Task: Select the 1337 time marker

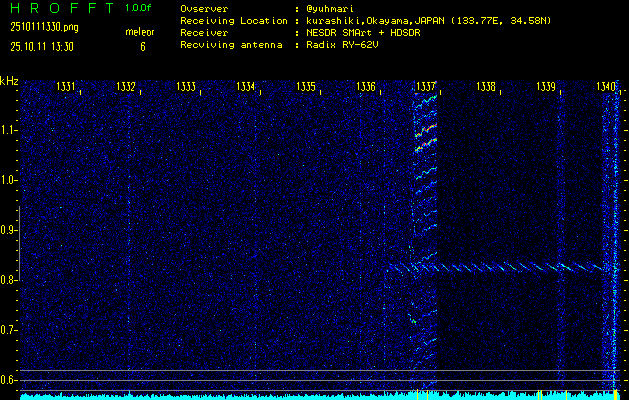Action: point(426,86)
